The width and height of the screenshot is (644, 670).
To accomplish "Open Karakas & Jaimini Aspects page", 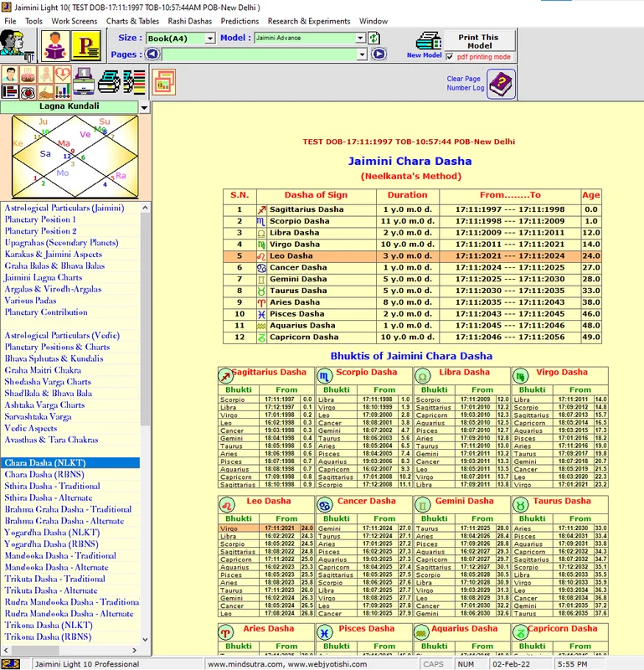I will (54, 255).
